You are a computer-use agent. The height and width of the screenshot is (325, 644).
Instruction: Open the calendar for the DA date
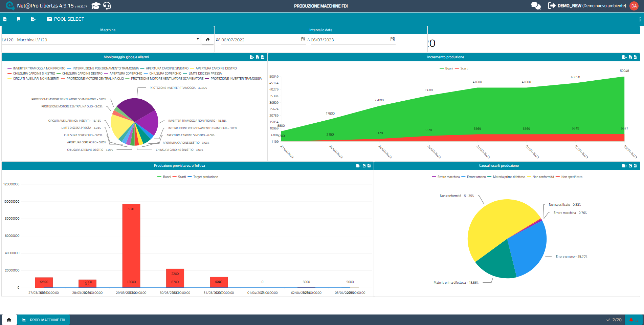click(x=303, y=39)
